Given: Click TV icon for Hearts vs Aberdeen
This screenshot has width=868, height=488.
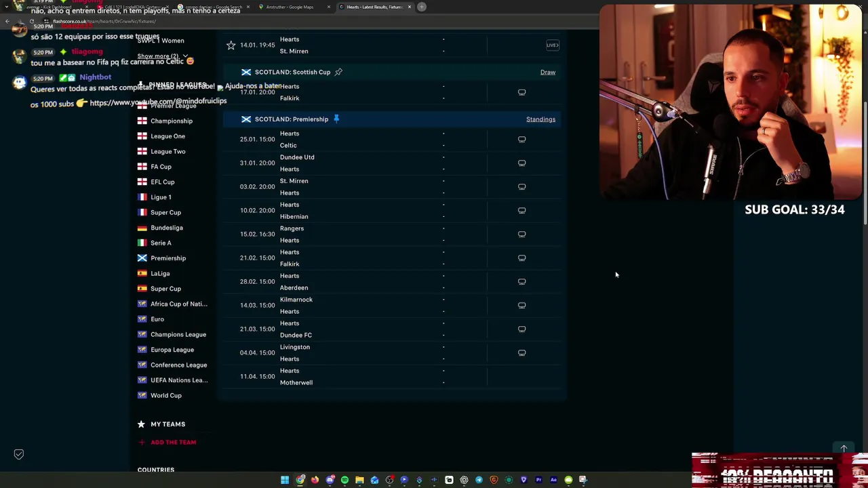Looking at the screenshot, I should pos(521,282).
